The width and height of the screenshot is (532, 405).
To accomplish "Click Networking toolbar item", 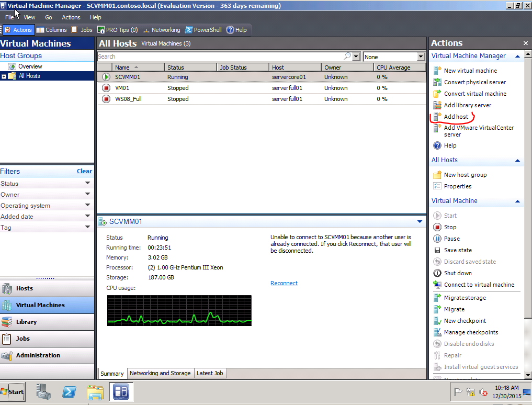I will click(x=162, y=30).
